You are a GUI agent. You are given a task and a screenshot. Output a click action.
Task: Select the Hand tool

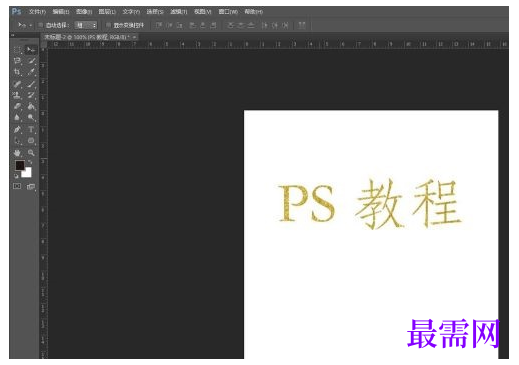(17, 153)
